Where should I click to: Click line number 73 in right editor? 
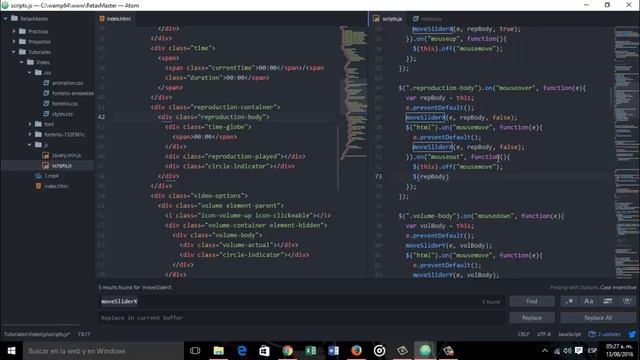pos(378,177)
